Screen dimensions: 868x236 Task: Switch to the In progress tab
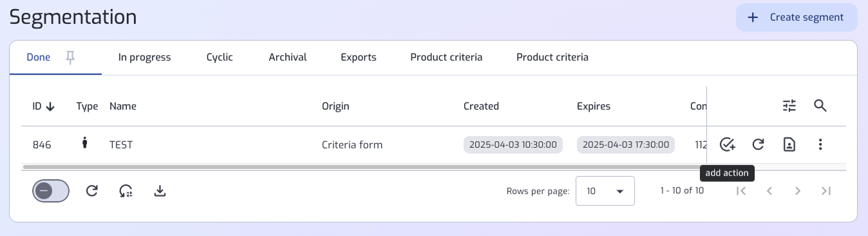pyautogui.click(x=145, y=57)
